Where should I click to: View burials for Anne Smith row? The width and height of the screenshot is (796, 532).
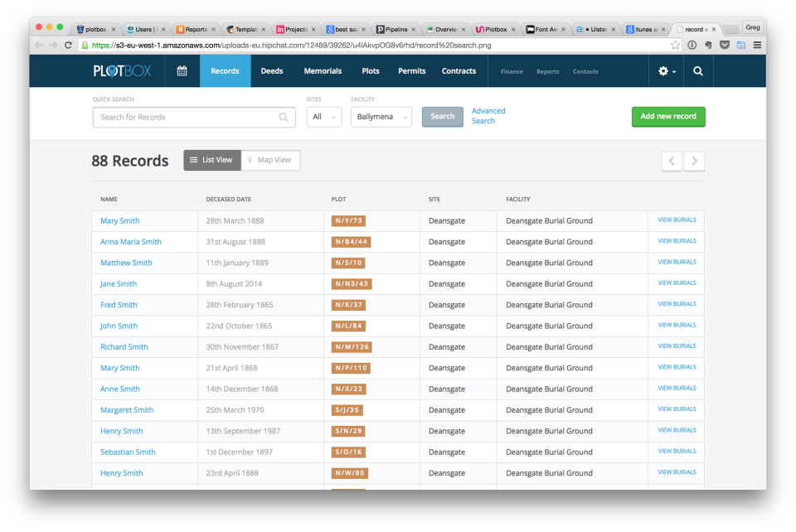point(677,389)
